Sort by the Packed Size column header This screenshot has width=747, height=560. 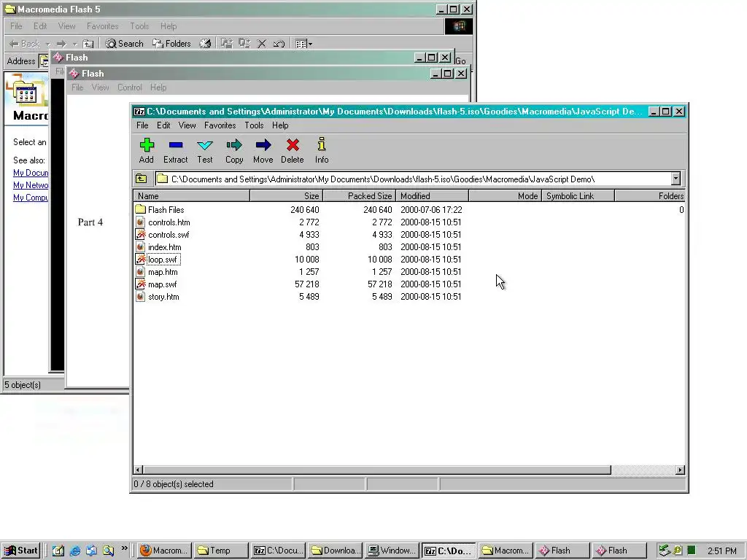[x=359, y=195]
